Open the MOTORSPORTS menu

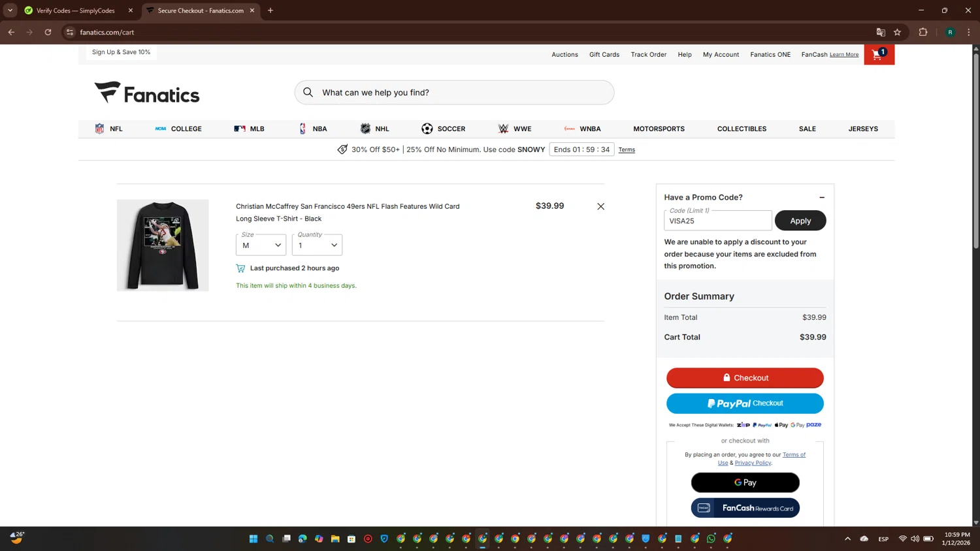(x=659, y=129)
